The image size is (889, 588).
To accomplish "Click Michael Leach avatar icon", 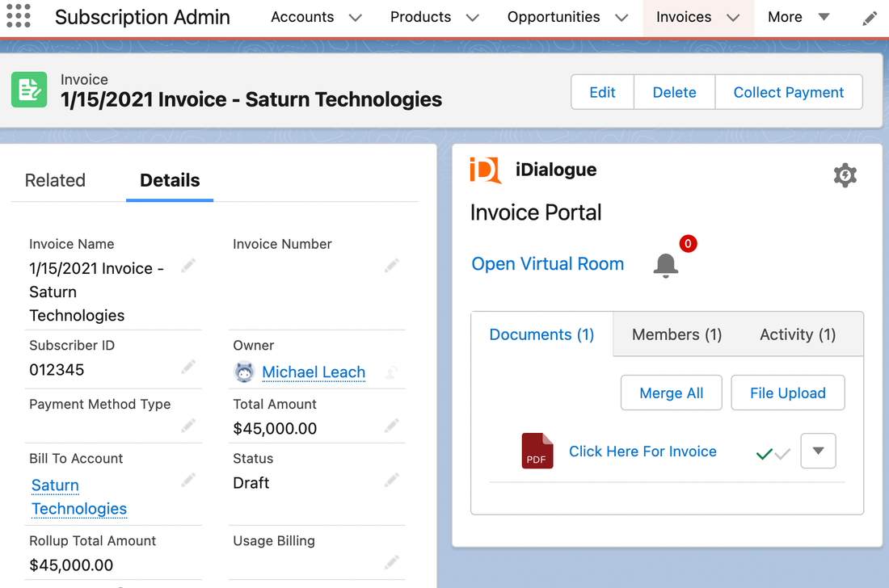I will 244,372.
